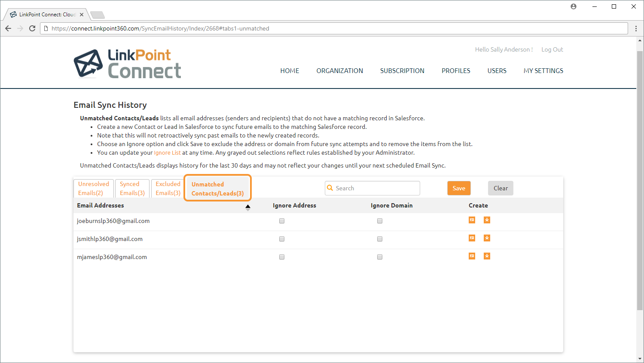Create lead for joeburnslp360@gmail.com
The height and width of the screenshot is (363, 644).
click(487, 220)
